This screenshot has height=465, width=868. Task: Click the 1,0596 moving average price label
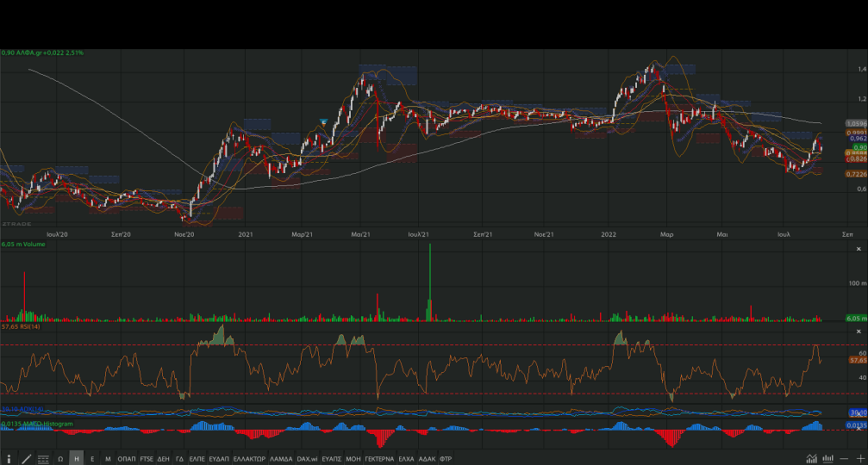[x=857, y=125]
